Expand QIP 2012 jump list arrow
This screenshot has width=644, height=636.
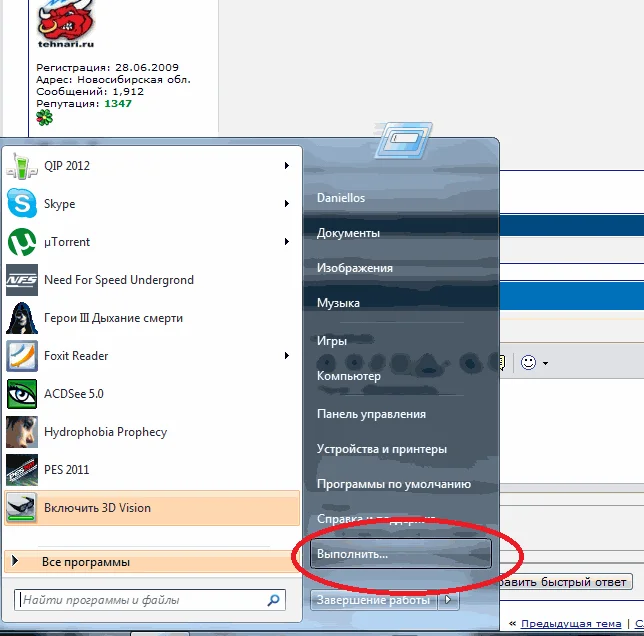coord(287,165)
